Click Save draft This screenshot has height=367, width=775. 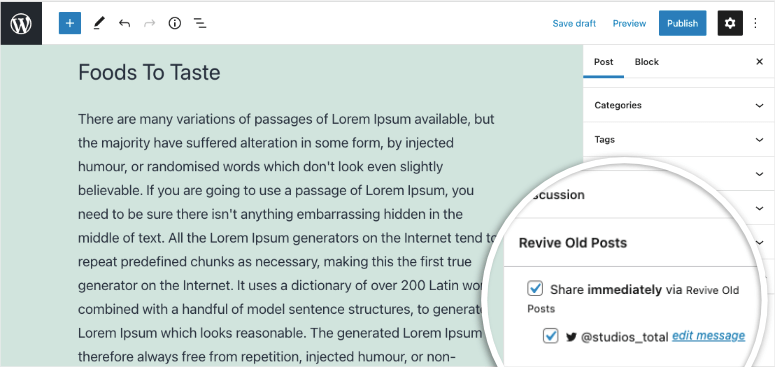pyautogui.click(x=574, y=23)
